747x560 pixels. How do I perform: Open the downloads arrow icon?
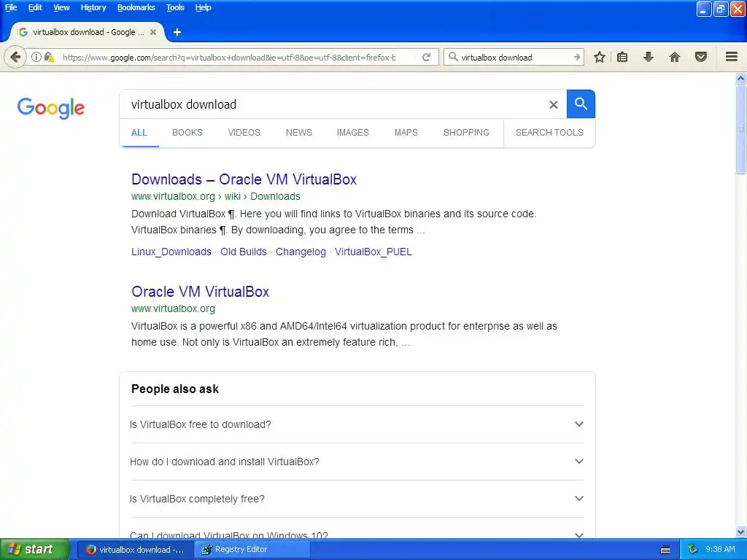click(648, 57)
